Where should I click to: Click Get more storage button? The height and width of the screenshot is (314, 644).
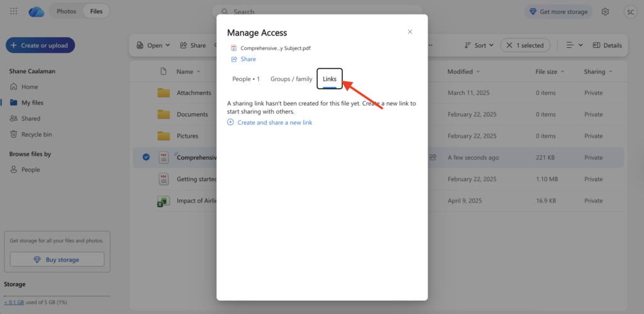[x=558, y=12]
